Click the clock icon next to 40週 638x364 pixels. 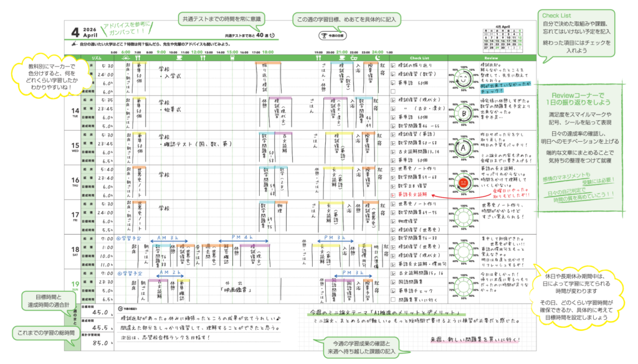[272, 36]
